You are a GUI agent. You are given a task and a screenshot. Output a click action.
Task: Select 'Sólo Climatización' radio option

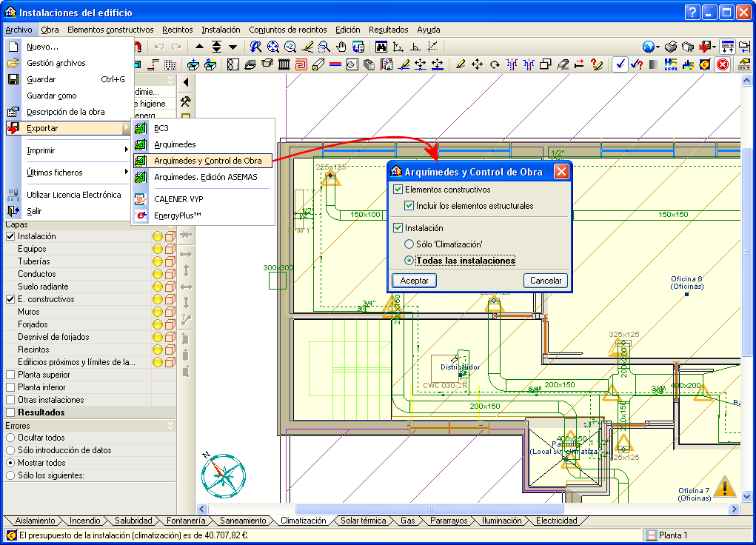(409, 244)
